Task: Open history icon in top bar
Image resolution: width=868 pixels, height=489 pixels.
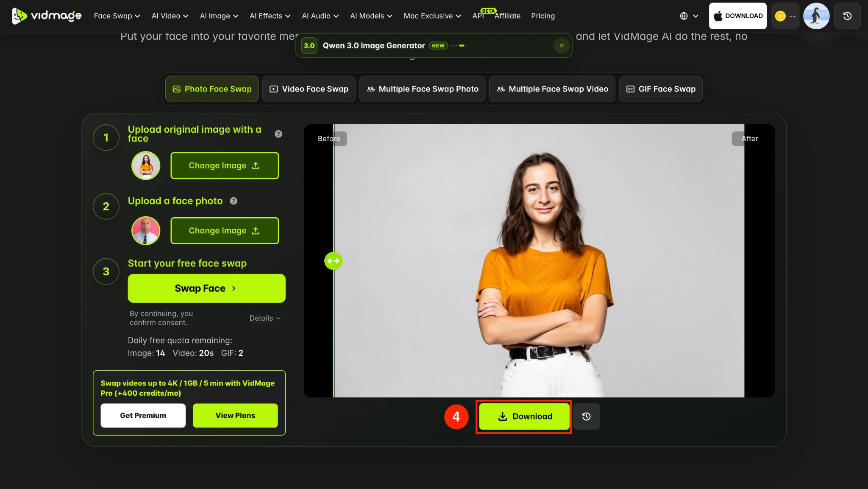Action: [x=847, y=16]
